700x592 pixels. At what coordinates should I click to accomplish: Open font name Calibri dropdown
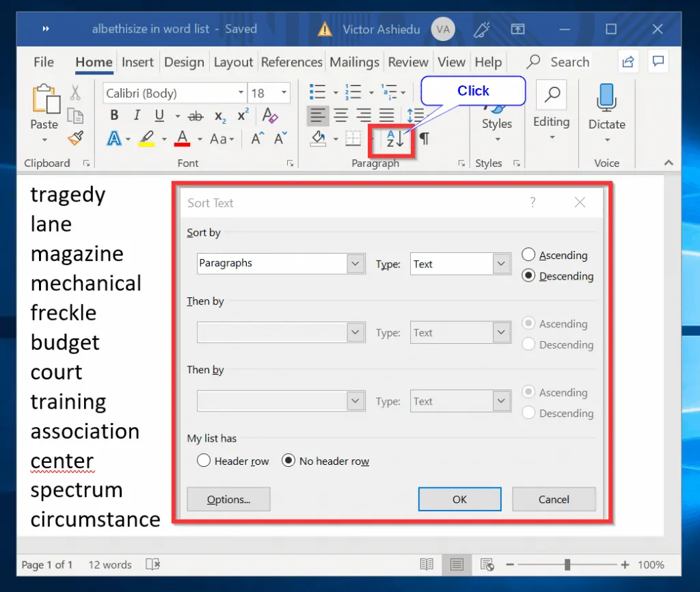click(x=241, y=92)
